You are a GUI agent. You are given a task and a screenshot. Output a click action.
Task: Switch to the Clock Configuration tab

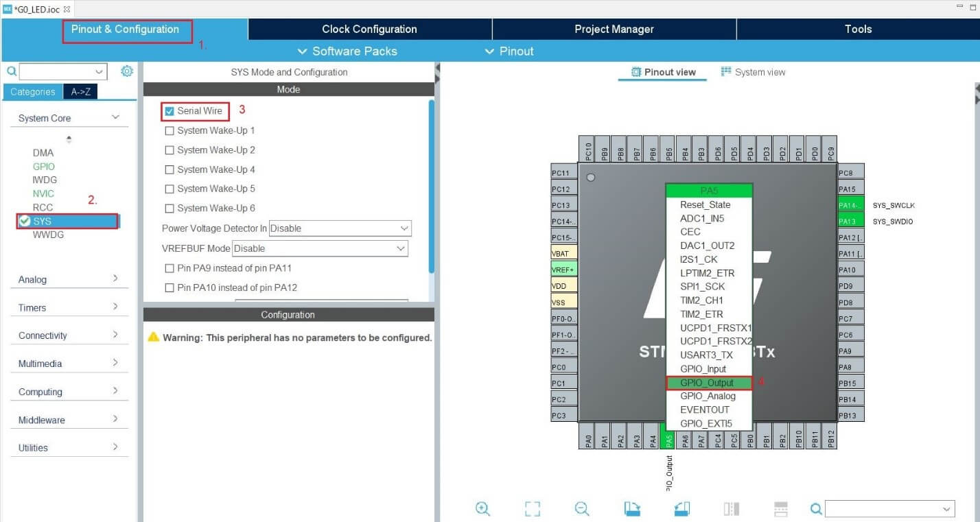point(369,29)
